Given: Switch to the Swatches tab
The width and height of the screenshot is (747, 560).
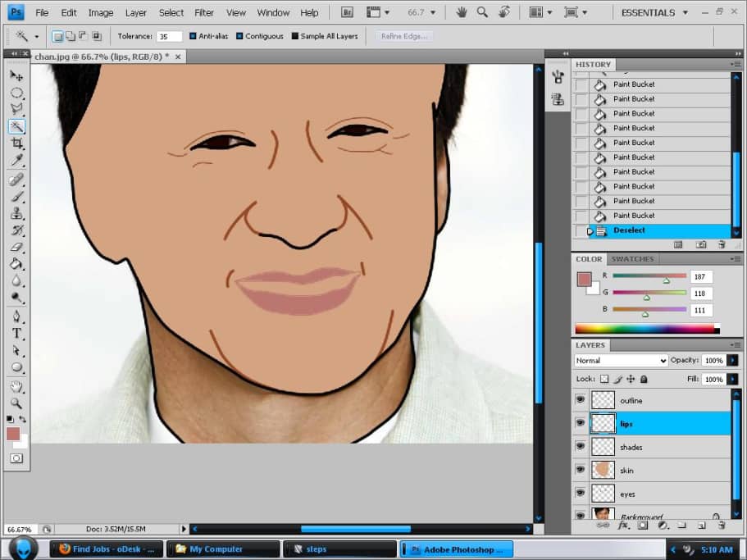Looking at the screenshot, I should [x=632, y=258].
